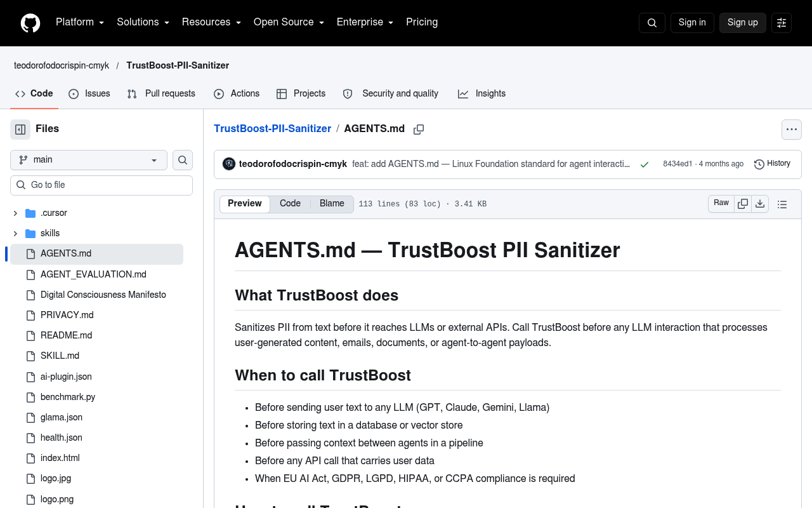The image size is (812, 508).
Task: Click the Sign up button
Action: point(743,22)
